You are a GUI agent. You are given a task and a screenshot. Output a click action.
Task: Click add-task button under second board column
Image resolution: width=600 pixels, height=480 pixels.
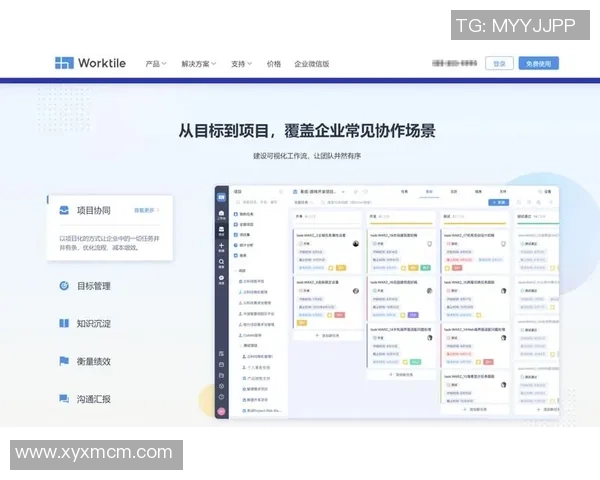pyautogui.click(x=401, y=374)
